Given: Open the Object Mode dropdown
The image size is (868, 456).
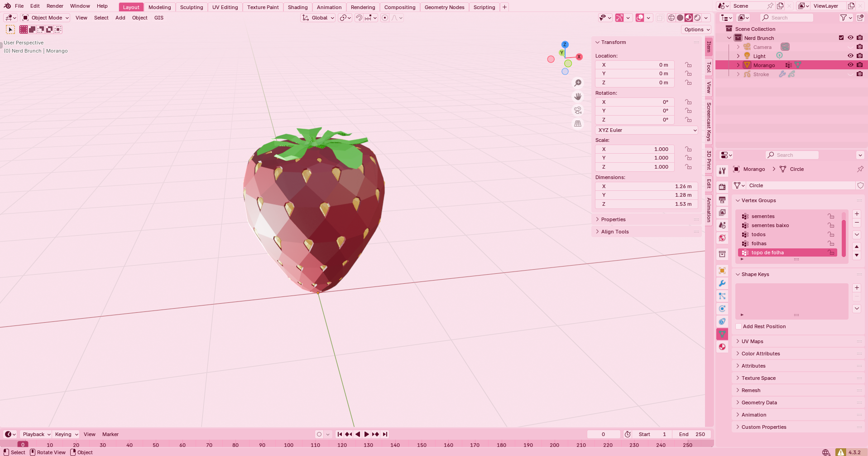Looking at the screenshot, I should tap(45, 18).
